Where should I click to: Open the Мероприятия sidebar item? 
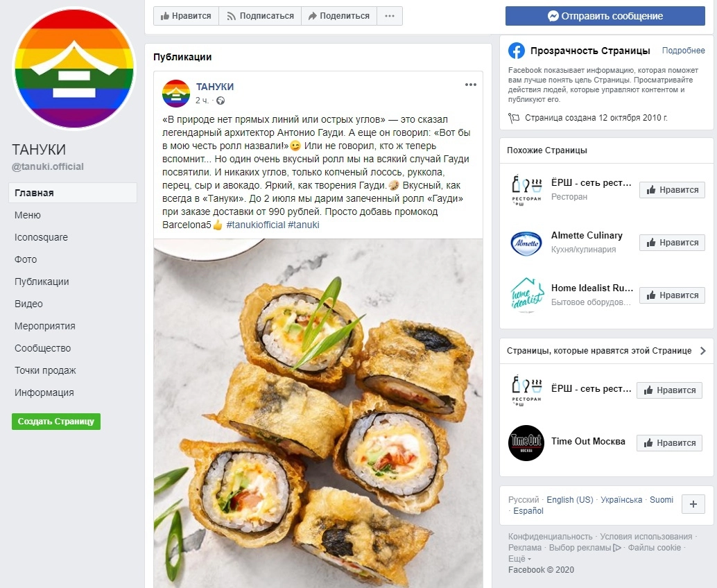coord(45,326)
